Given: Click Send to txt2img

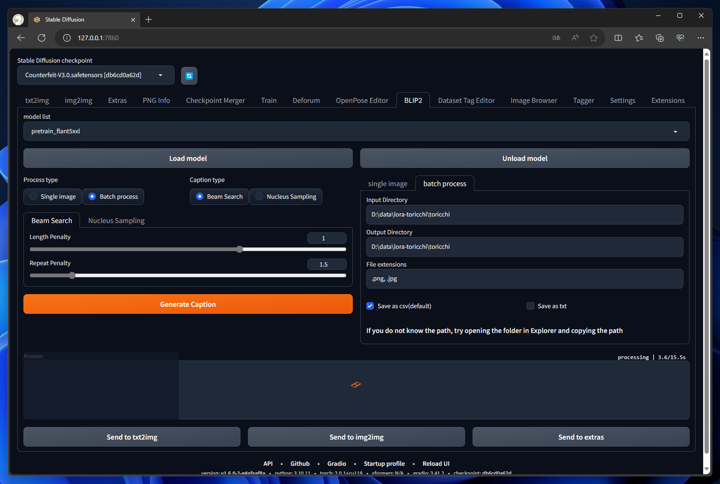Looking at the screenshot, I should click(132, 437).
